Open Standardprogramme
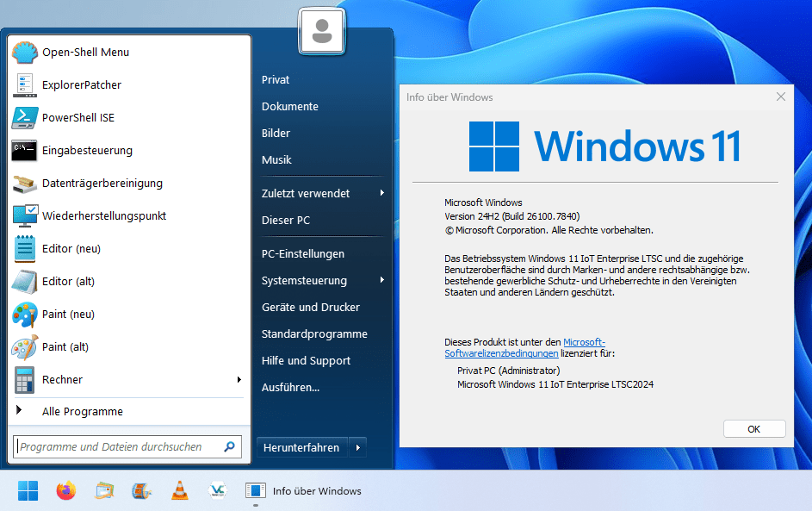This screenshot has height=511, width=812. tap(314, 334)
